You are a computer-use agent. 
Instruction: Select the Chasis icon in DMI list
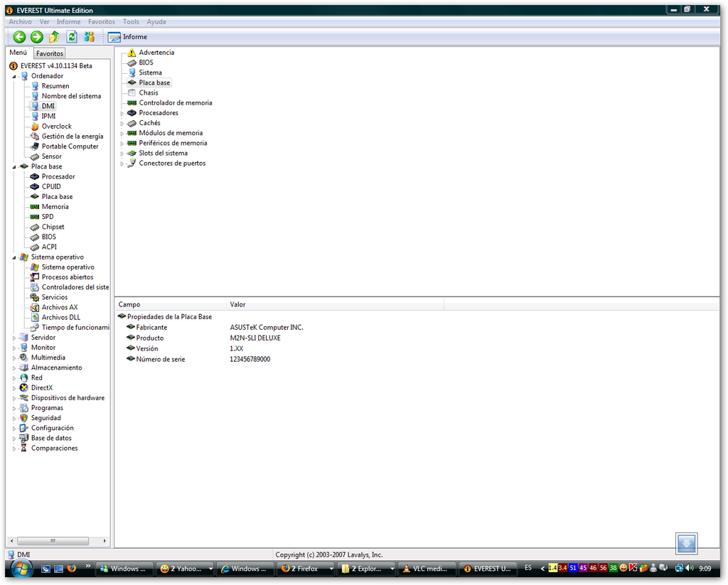click(x=132, y=93)
